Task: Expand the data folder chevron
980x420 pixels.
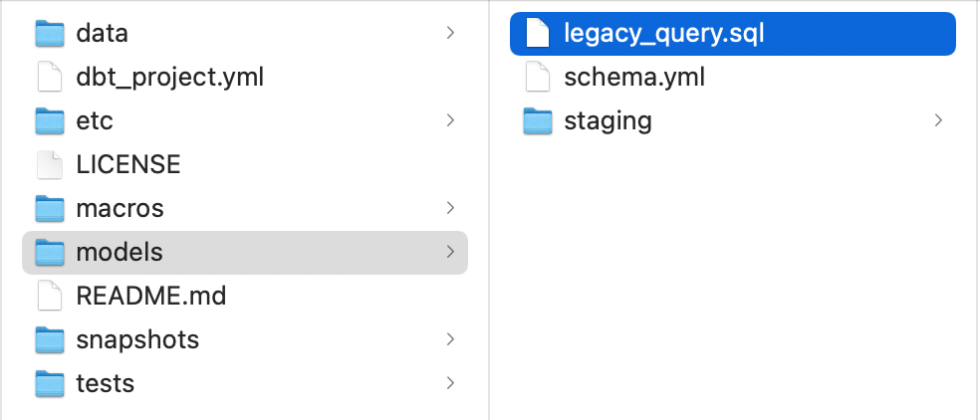Action: tap(451, 34)
